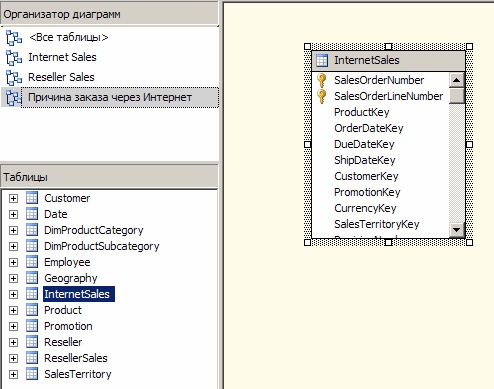This screenshot has height=389, width=494.
Task: Click the table icon in the InternetSales diagram header
Action: point(322,60)
